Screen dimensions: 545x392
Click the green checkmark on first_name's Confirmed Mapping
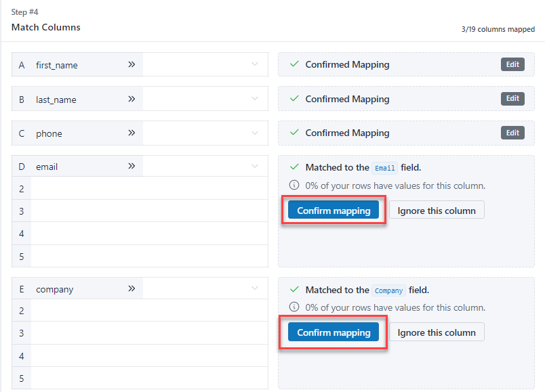tap(294, 64)
